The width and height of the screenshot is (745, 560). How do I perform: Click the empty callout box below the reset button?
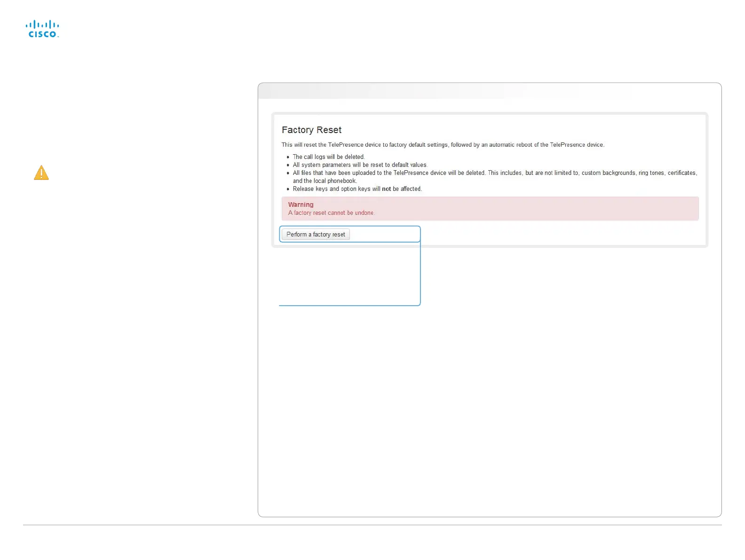pyautogui.click(x=349, y=274)
